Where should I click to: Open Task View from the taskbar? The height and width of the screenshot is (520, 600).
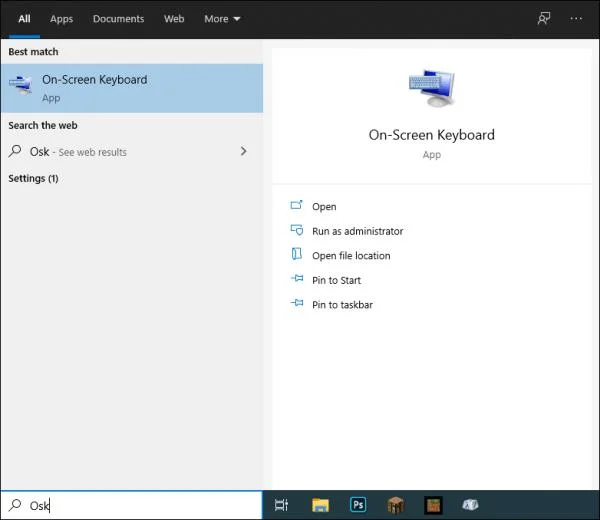[x=282, y=505]
